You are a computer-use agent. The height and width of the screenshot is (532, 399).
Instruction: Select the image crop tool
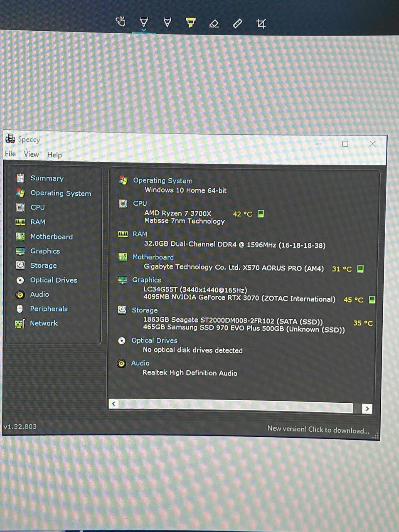(261, 24)
